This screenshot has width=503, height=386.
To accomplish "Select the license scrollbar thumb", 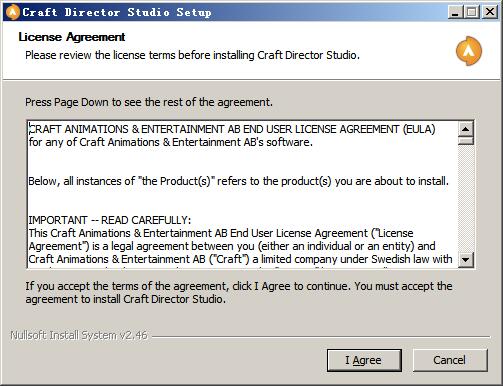I will [466, 140].
